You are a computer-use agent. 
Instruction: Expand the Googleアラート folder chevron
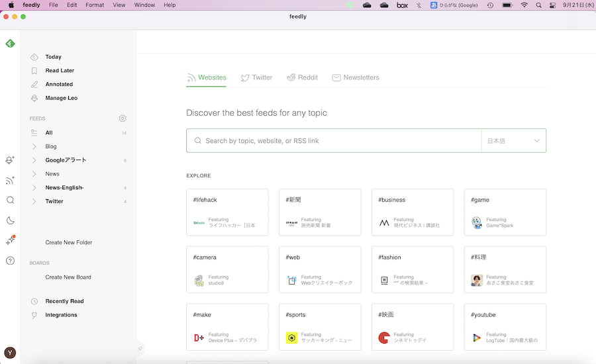pyautogui.click(x=34, y=160)
